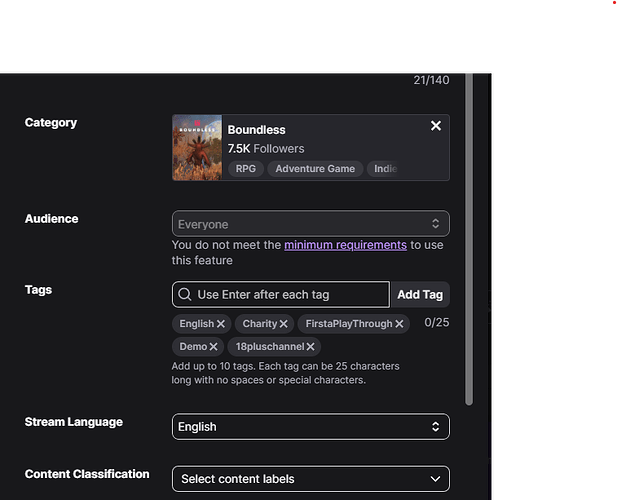Remove the Boundless category with X

[435, 126]
